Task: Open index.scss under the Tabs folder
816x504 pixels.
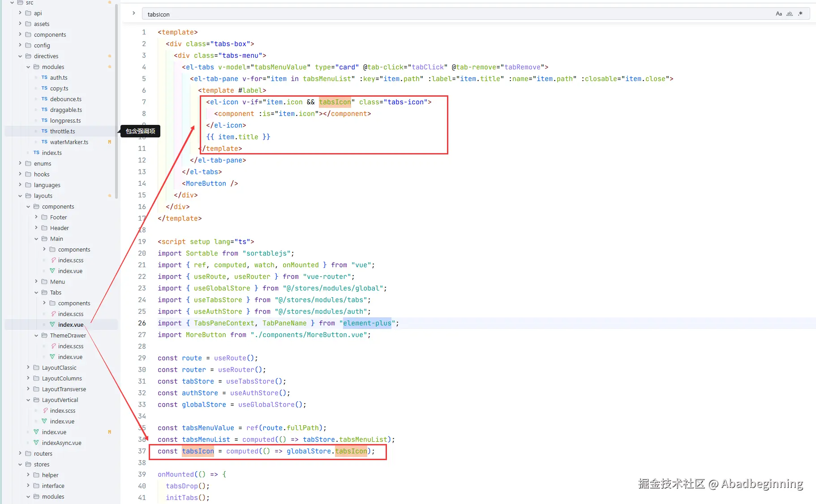Action: 71,314
